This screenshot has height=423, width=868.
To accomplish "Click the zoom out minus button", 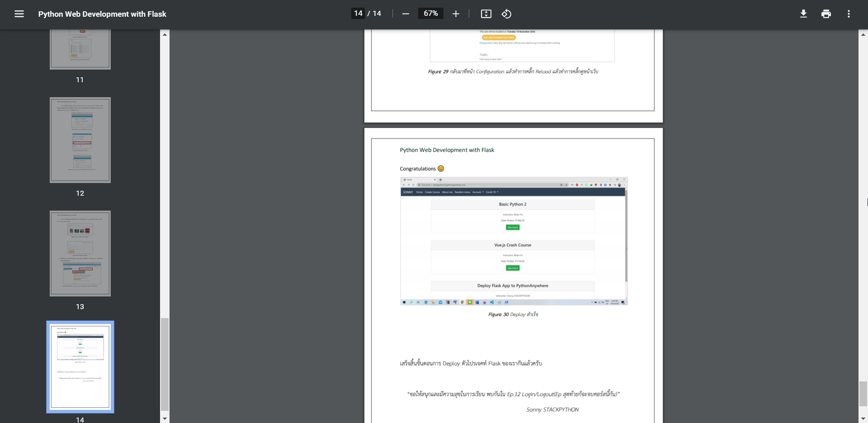I will click(x=406, y=14).
